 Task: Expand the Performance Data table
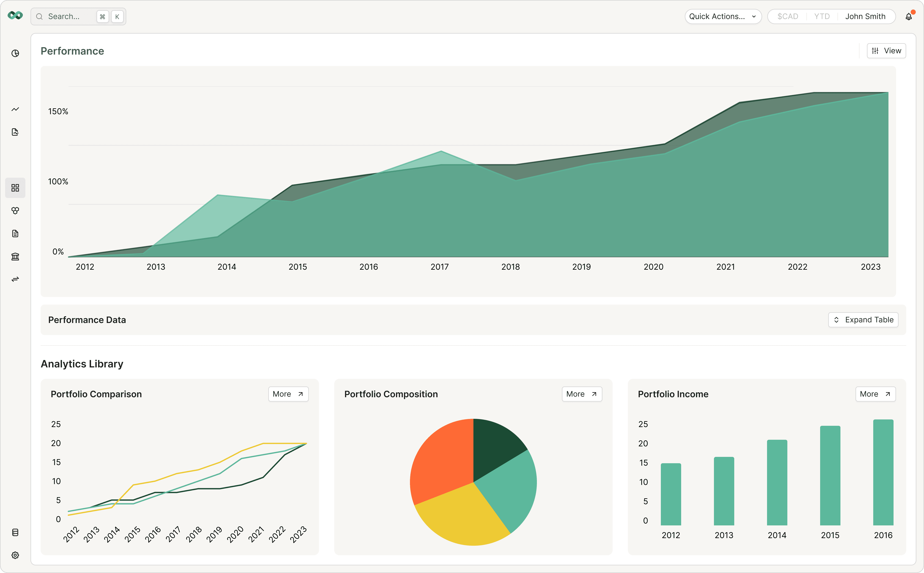(863, 320)
